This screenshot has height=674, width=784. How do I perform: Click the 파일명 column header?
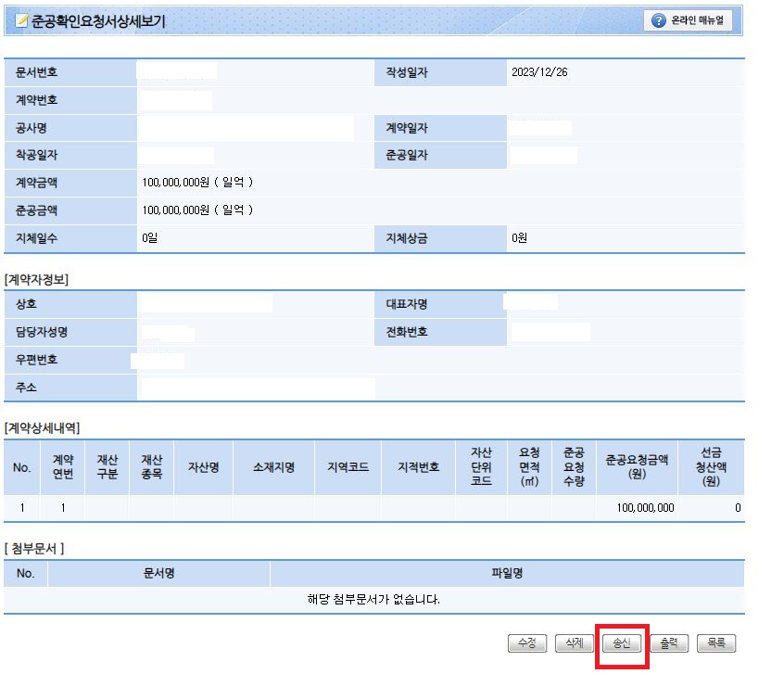coord(507,574)
